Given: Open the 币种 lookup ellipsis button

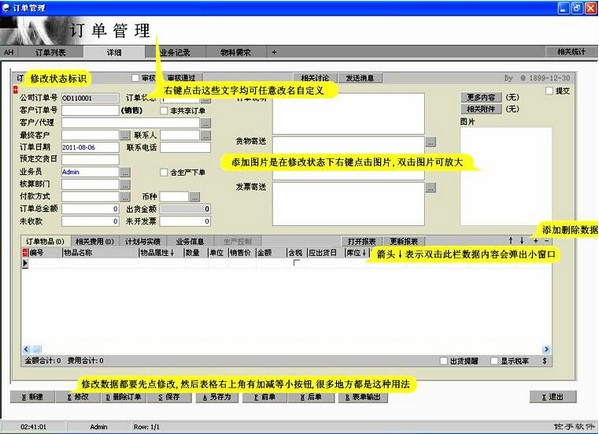Looking at the screenshot, I should [x=195, y=197].
